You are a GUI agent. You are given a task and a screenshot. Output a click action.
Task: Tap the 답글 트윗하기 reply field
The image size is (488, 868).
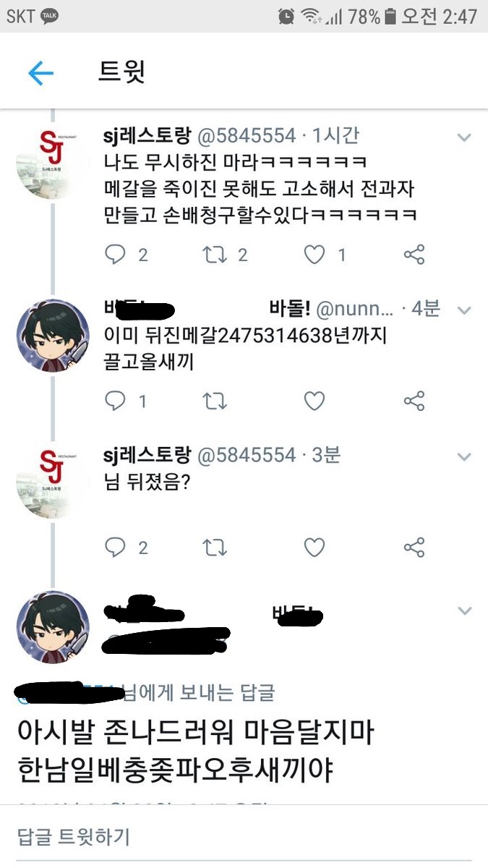pos(244,838)
